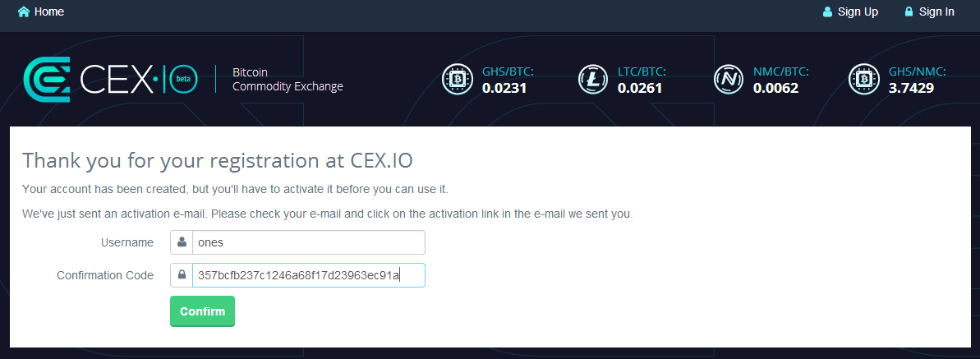Go to Sign In
Image resolution: width=980 pixels, height=359 pixels.
click(x=936, y=12)
